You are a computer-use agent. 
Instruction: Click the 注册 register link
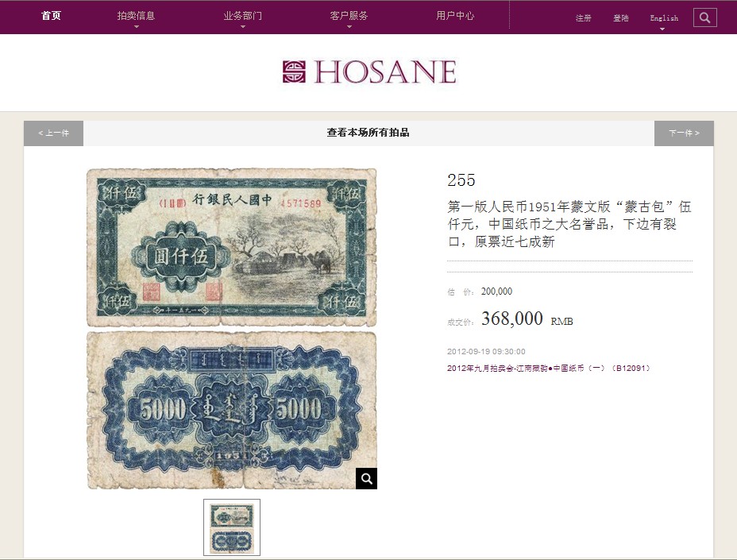pos(583,17)
